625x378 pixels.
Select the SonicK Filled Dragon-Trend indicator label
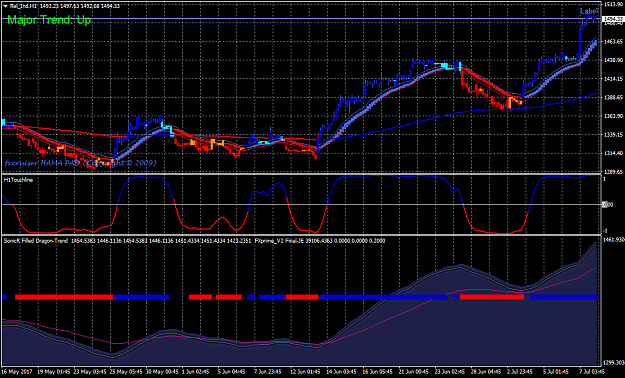pos(36,241)
